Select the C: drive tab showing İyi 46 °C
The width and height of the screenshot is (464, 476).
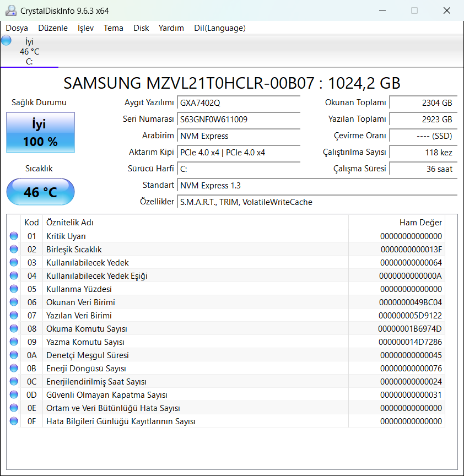pyautogui.click(x=29, y=51)
